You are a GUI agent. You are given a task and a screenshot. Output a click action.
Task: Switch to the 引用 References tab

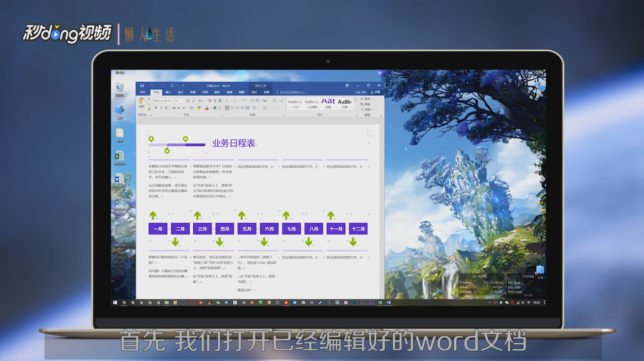pos(205,92)
